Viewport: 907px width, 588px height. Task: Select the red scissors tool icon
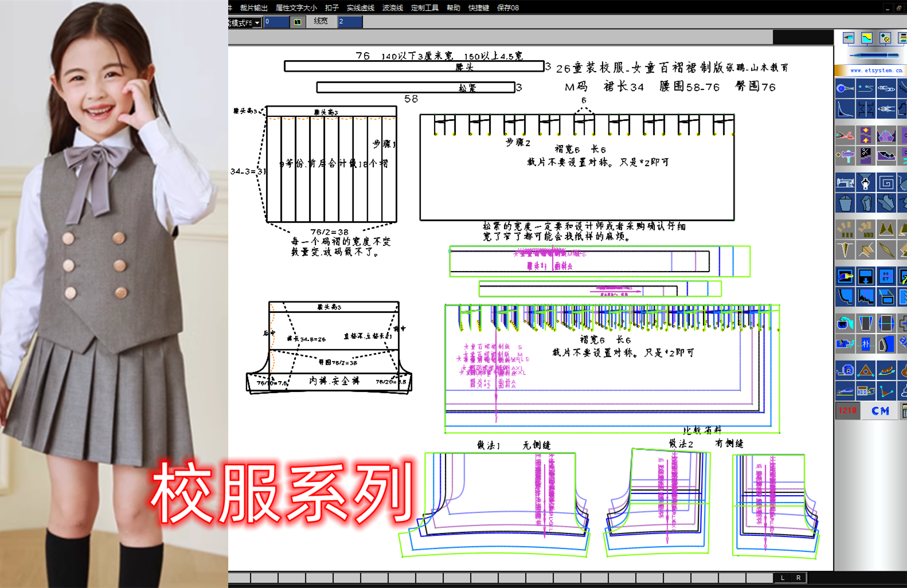[x=845, y=135]
